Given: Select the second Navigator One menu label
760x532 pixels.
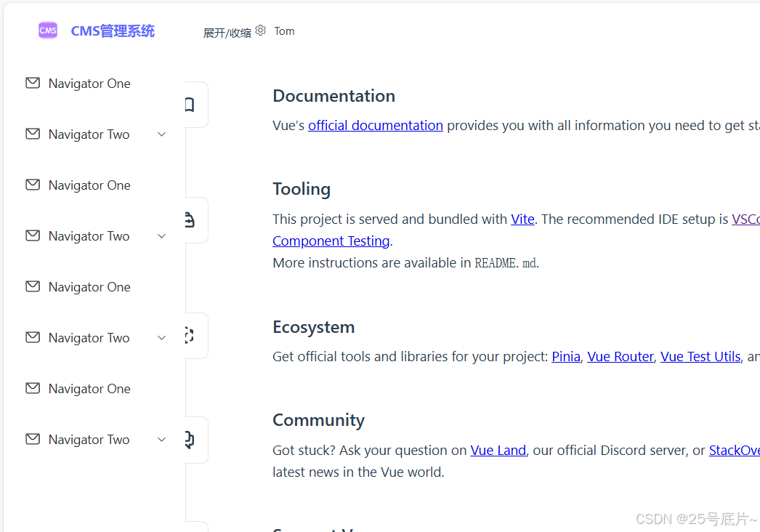Looking at the screenshot, I should (89, 186).
